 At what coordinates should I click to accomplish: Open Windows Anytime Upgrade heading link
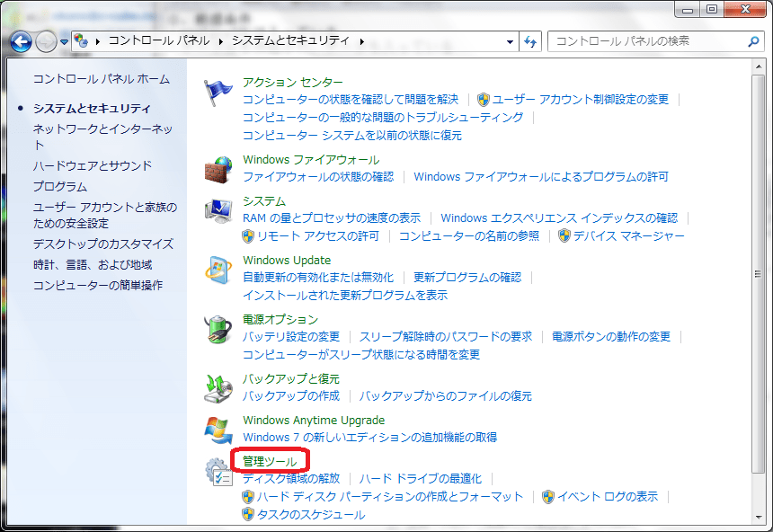pos(314,420)
